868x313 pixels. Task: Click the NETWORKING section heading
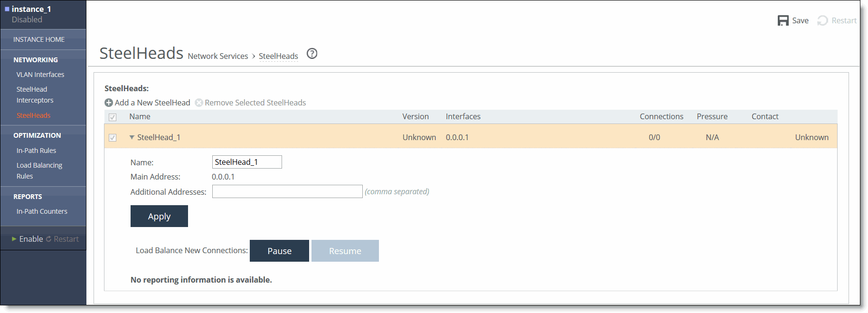[x=36, y=60]
